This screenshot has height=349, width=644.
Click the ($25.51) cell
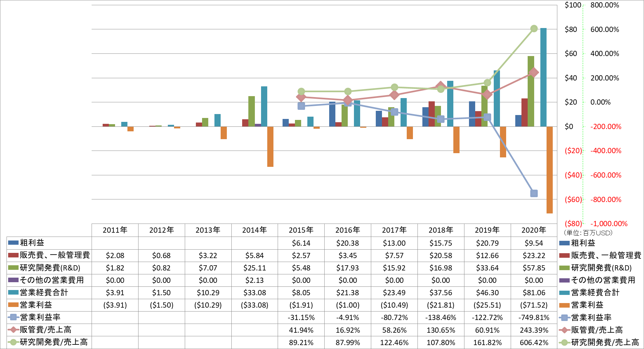[x=487, y=305]
